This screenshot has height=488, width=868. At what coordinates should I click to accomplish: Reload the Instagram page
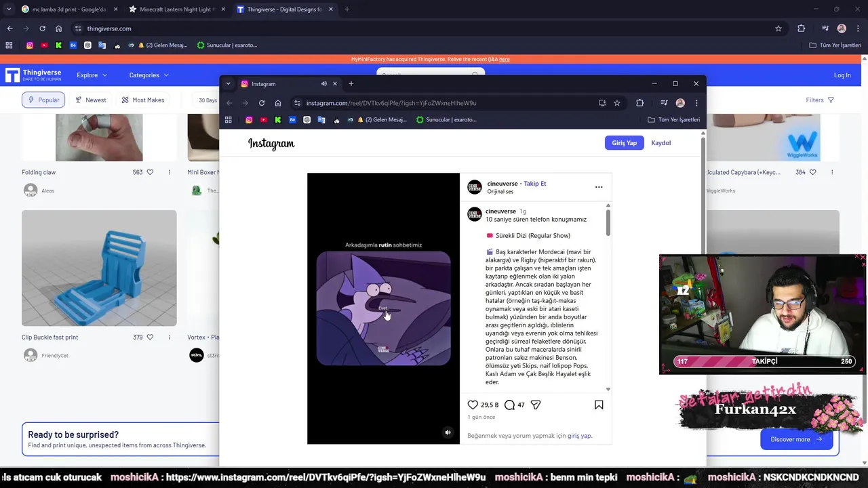click(x=262, y=103)
